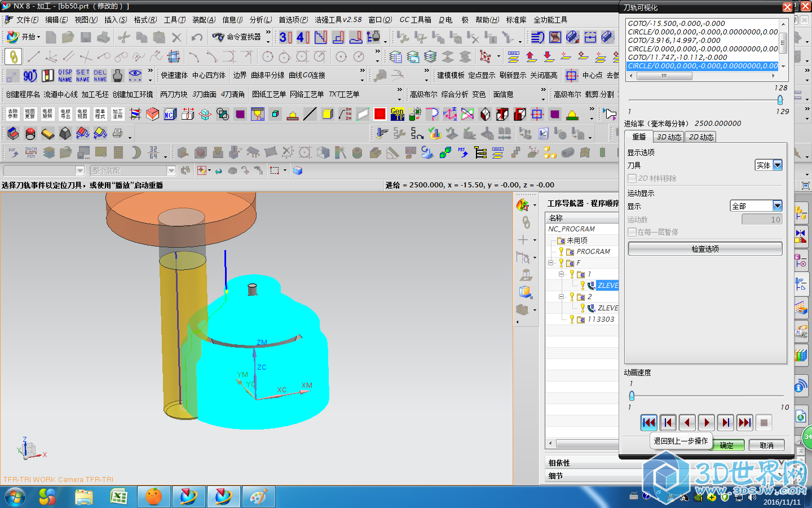Click the 取消 button in the dialog
This screenshot has height=508, width=812.
[x=766, y=445]
